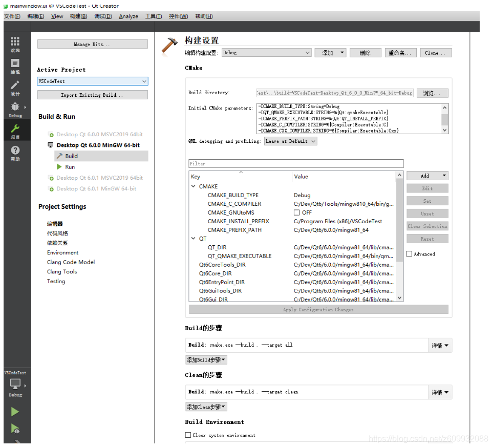Click monitor icon of Desktop Qt 6.0.0 MinGW kit
This screenshot has height=448, width=493.
click(x=50, y=145)
